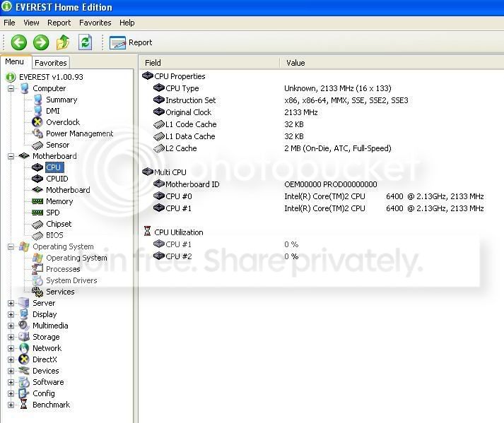Open the Report menu
The height and width of the screenshot is (423, 504).
59,23
